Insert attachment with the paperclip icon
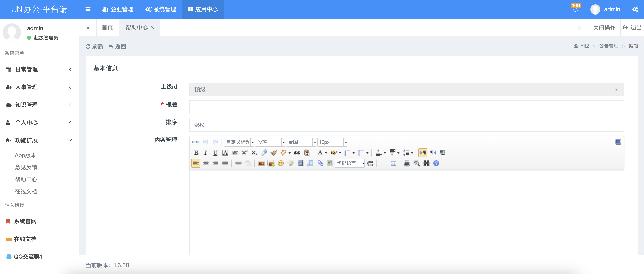Image resolution: width=644 pixels, height=274 pixels. click(x=320, y=163)
